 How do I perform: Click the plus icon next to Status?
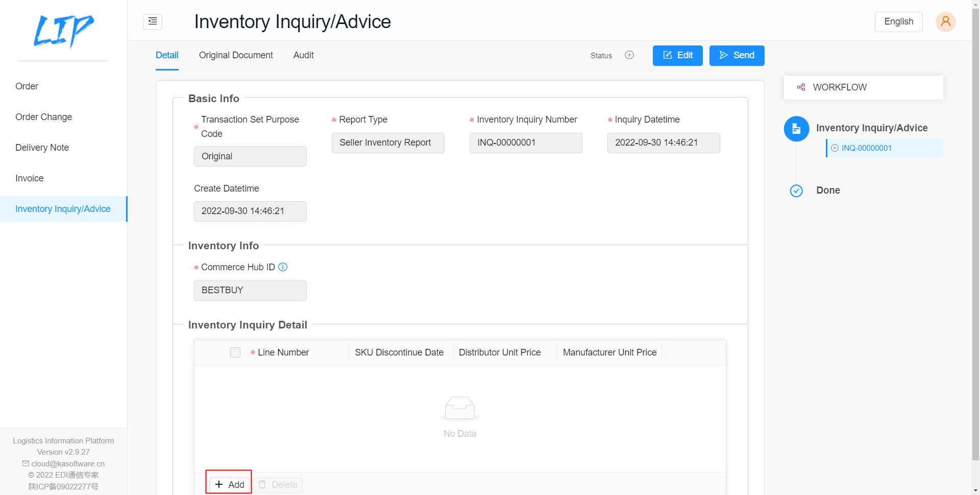coord(629,55)
